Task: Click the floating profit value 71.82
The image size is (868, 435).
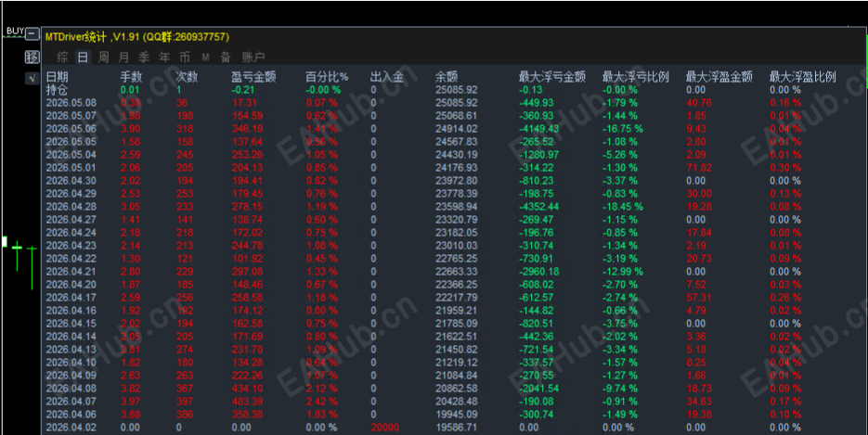Action: tap(699, 168)
